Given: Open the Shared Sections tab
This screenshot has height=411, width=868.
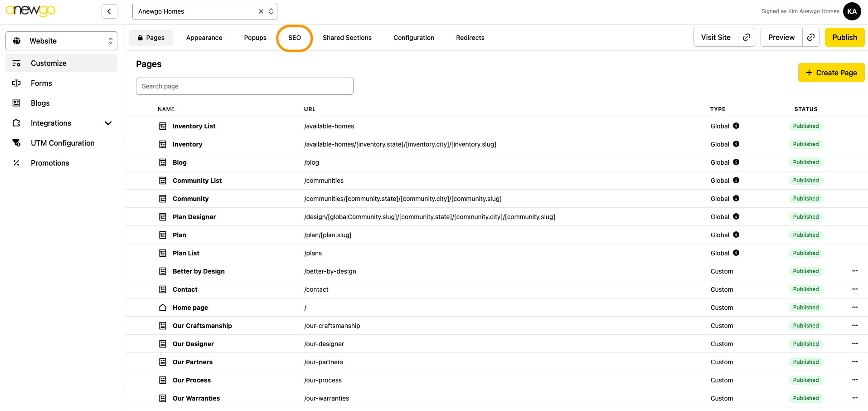Looking at the screenshot, I should click(x=347, y=38).
